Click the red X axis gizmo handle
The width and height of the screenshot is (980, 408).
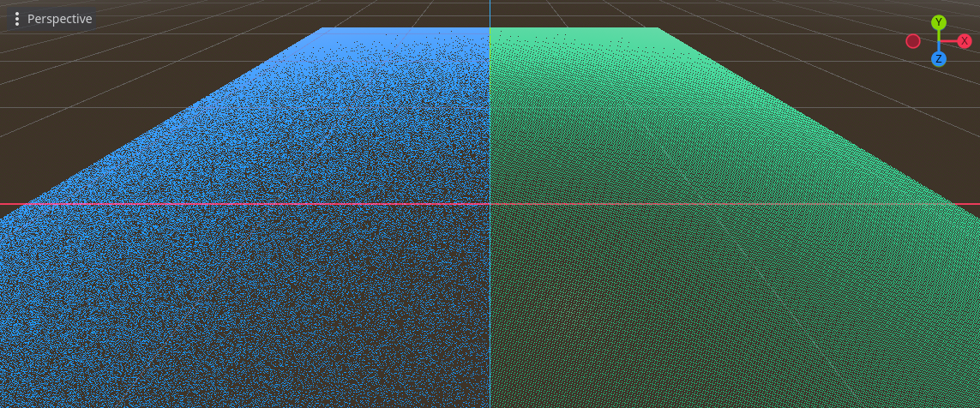pyautogui.click(x=965, y=41)
